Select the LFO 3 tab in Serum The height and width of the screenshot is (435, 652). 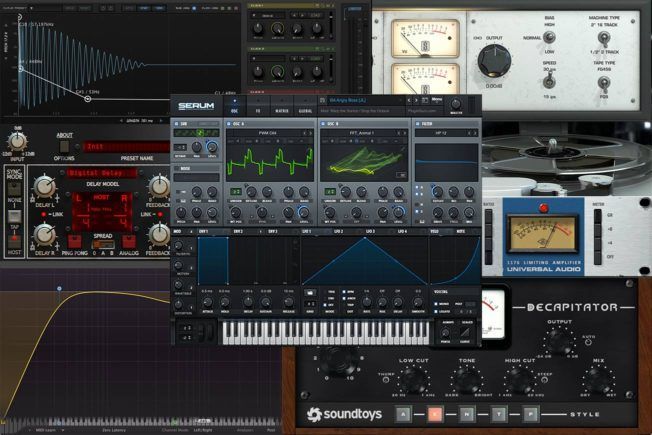click(x=370, y=231)
